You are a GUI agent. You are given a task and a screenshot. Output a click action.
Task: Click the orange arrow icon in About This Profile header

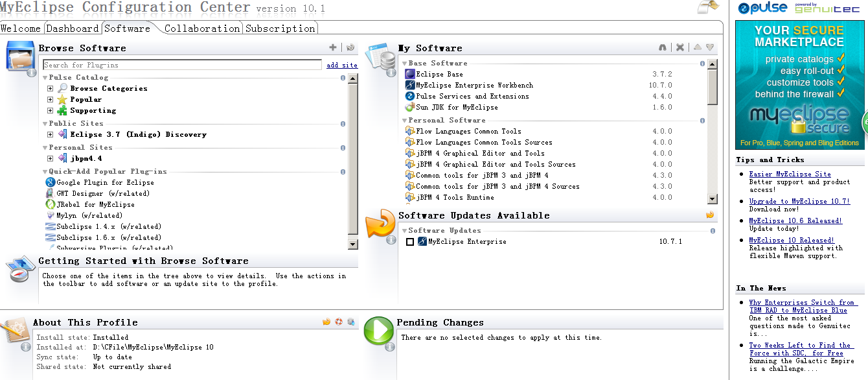pos(326,322)
